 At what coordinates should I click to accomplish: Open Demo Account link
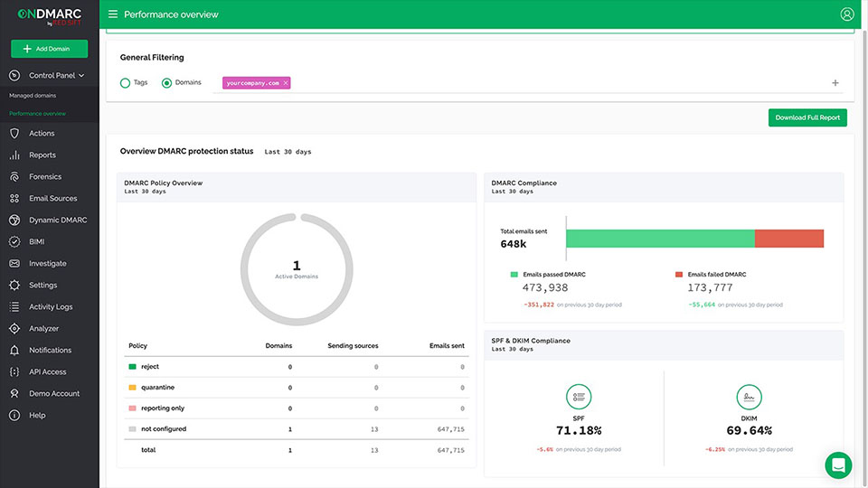pos(54,393)
